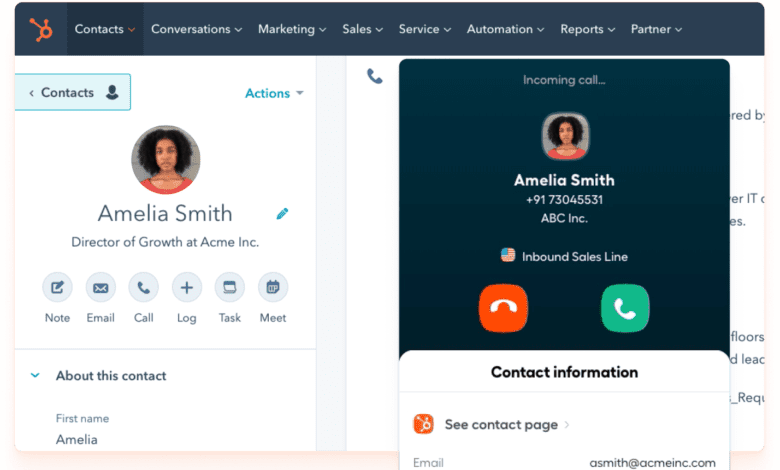Click the First name field value Amelia
This screenshot has width=780, height=470.
pyautogui.click(x=77, y=440)
